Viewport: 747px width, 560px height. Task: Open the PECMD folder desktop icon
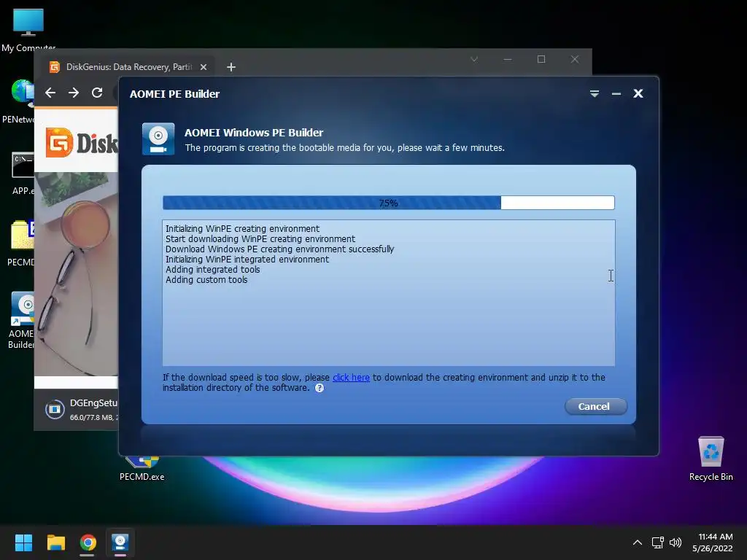(x=21, y=243)
